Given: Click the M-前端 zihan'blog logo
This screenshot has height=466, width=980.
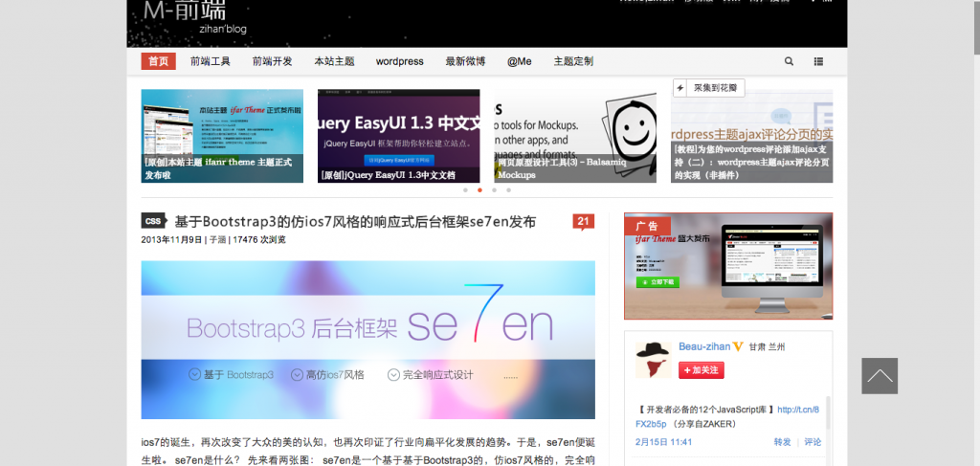Looking at the screenshot, I should click(x=194, y=17).
